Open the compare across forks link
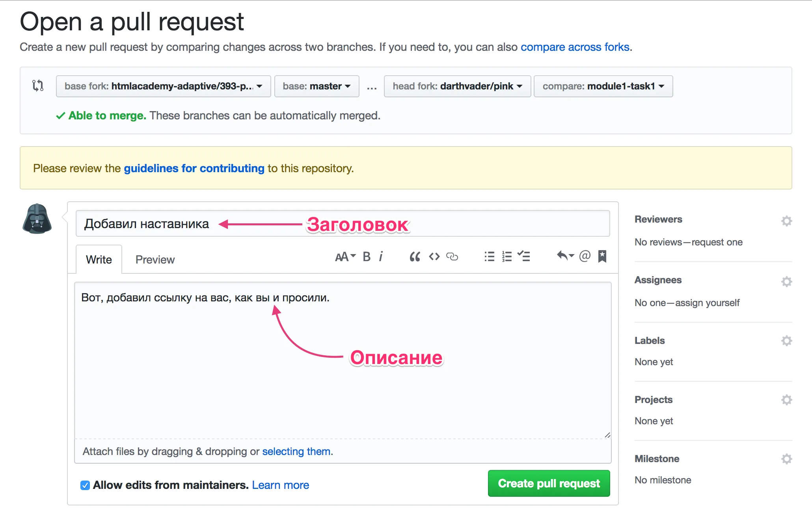Screen dimensions: 812x520 pyautogui.click(x=575, y=47)
